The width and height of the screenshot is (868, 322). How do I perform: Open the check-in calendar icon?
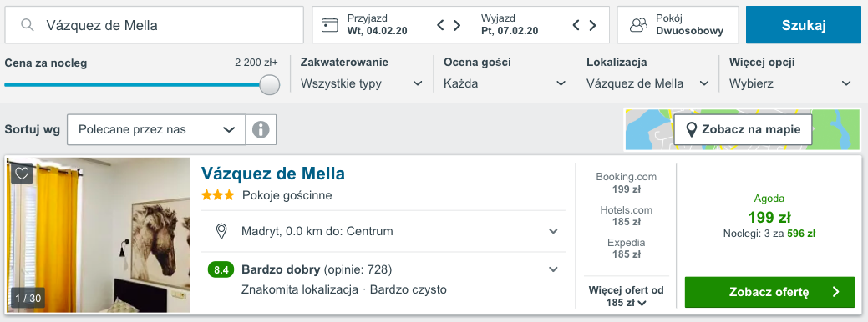330,25
